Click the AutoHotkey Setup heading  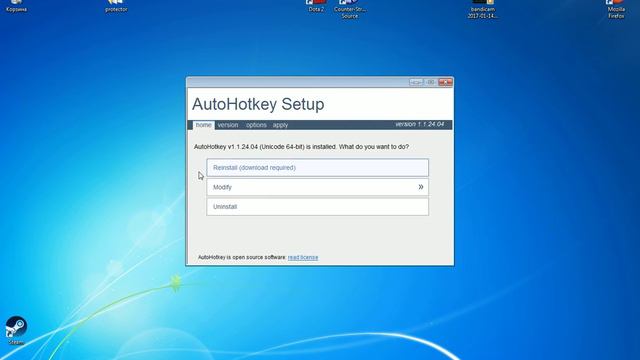coord(258,104)
